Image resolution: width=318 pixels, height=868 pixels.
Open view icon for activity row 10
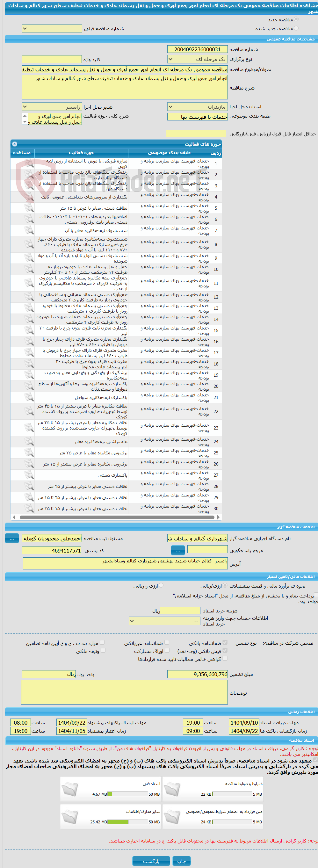point(29,269)
